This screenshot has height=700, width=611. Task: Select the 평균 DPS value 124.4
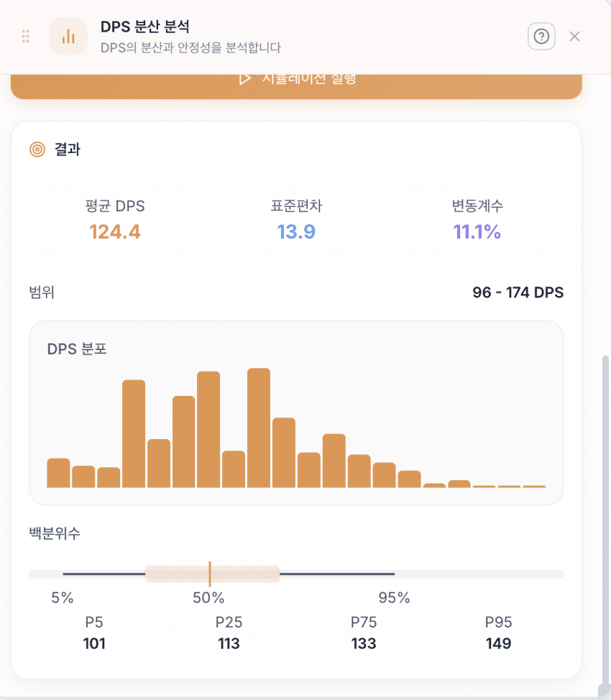[115, 232]
